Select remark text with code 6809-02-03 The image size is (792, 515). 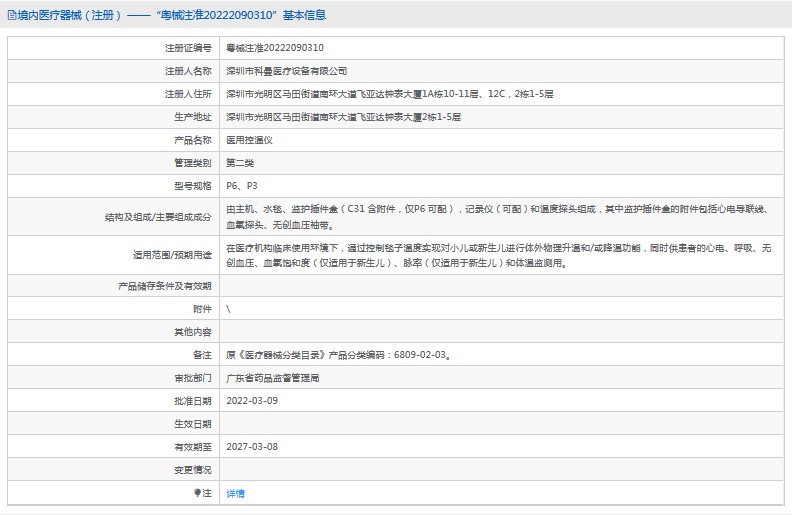click(x=338, y=355)
